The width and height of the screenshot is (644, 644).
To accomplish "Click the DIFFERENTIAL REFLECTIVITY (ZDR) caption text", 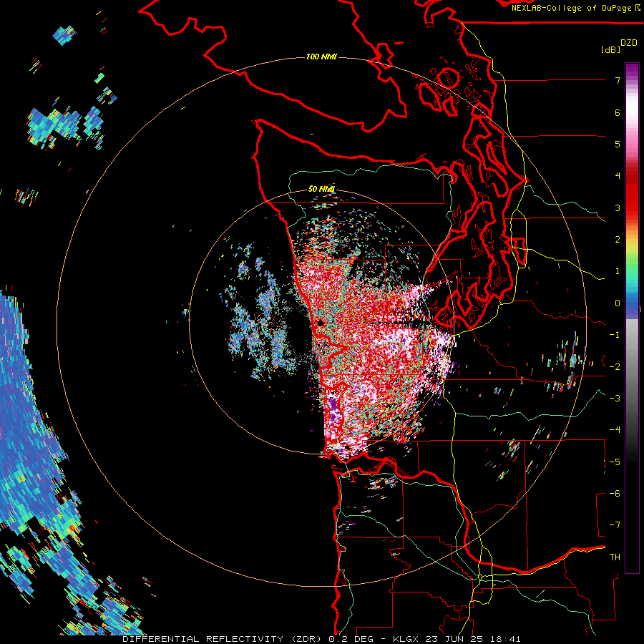I will click(223, 639).
